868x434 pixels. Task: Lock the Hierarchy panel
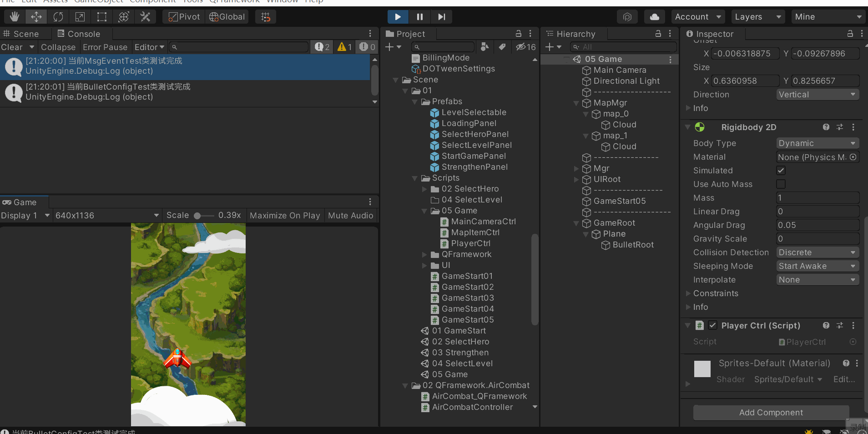pyautogui.click(x=658, y=34)
